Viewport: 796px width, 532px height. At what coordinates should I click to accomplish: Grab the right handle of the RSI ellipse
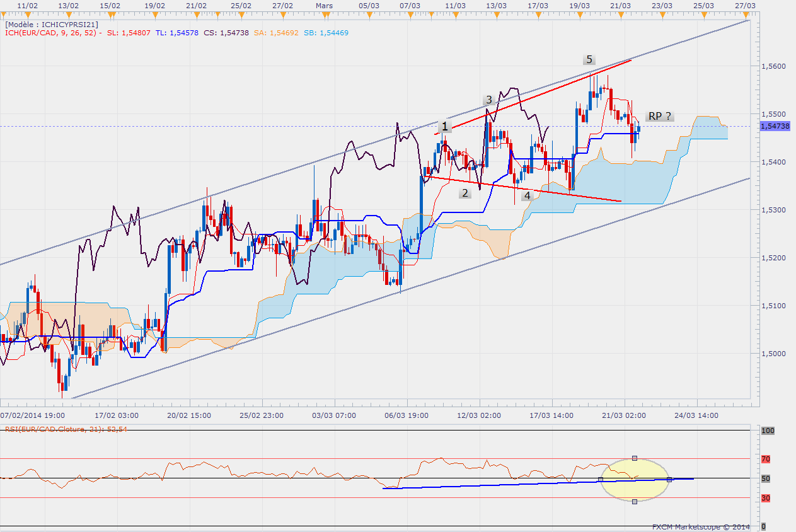pyautogui.click(x=669, y=480)
